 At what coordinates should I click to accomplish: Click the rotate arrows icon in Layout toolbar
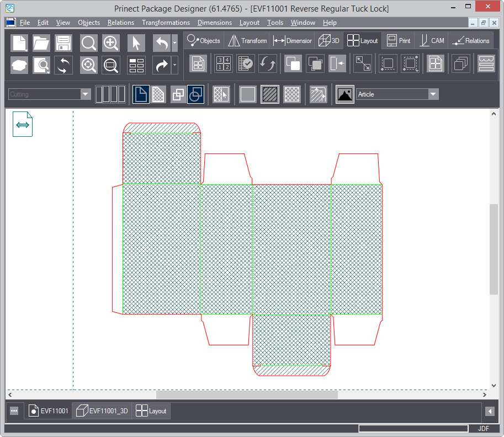coord(268,63)
